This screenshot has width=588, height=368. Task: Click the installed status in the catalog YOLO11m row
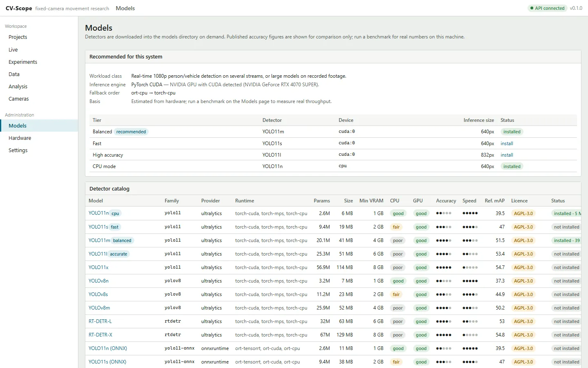pos(567,240)
